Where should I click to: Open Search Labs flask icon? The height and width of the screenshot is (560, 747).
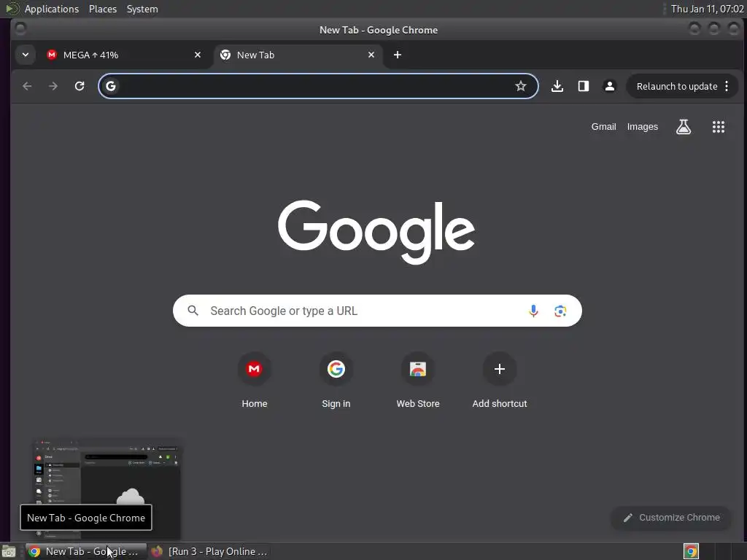[684, 127]
